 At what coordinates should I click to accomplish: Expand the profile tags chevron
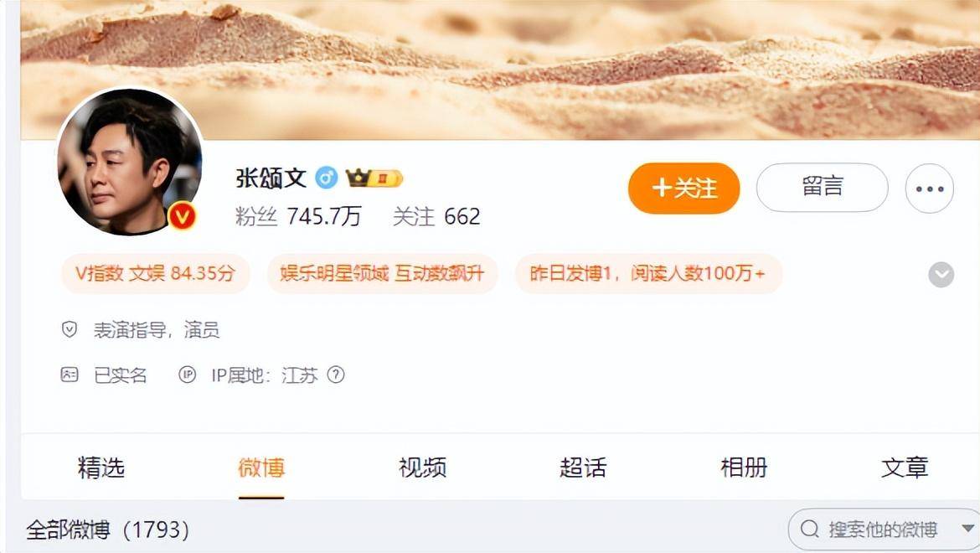coord(941,274)
